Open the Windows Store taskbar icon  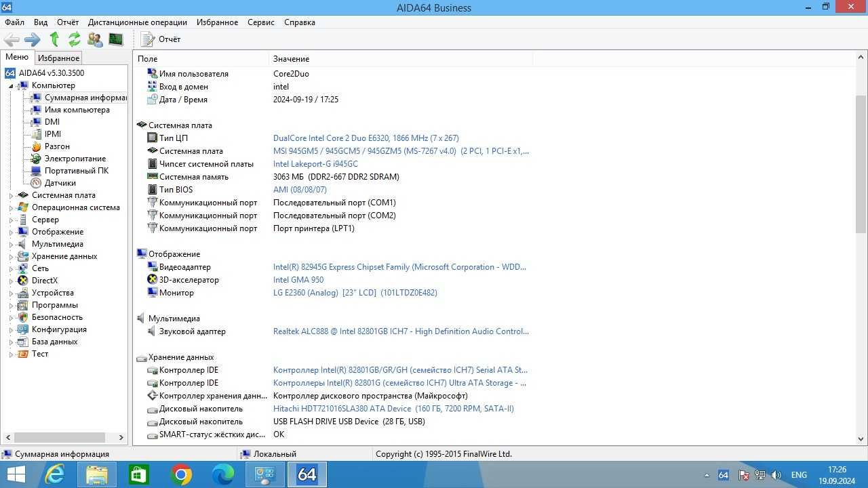click(138, 474)
